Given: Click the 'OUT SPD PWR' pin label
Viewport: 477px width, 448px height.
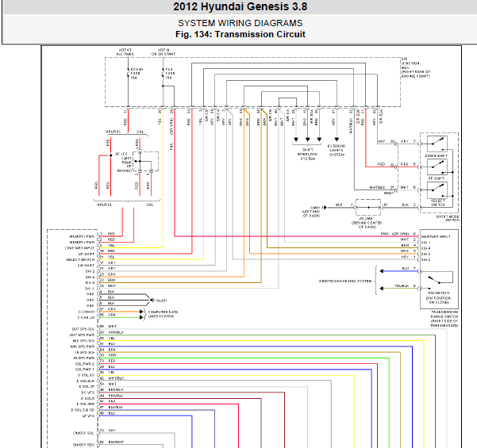Looking at the screenshot, I should click(x=82, y=335).
